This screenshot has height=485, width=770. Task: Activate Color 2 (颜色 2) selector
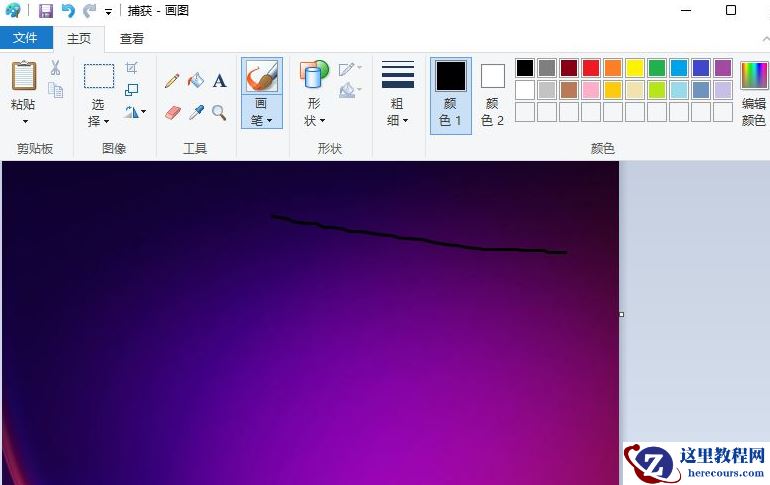click(492, 95)
